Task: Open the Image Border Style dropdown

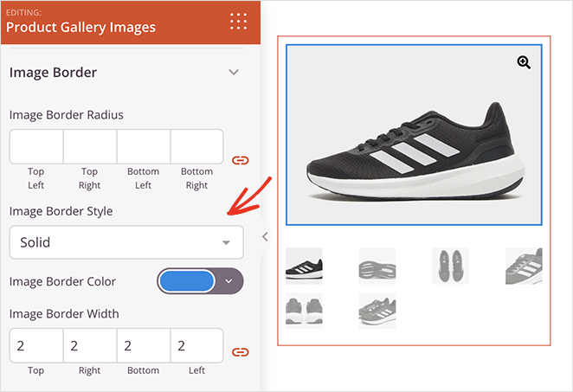Action: [126, 242]
